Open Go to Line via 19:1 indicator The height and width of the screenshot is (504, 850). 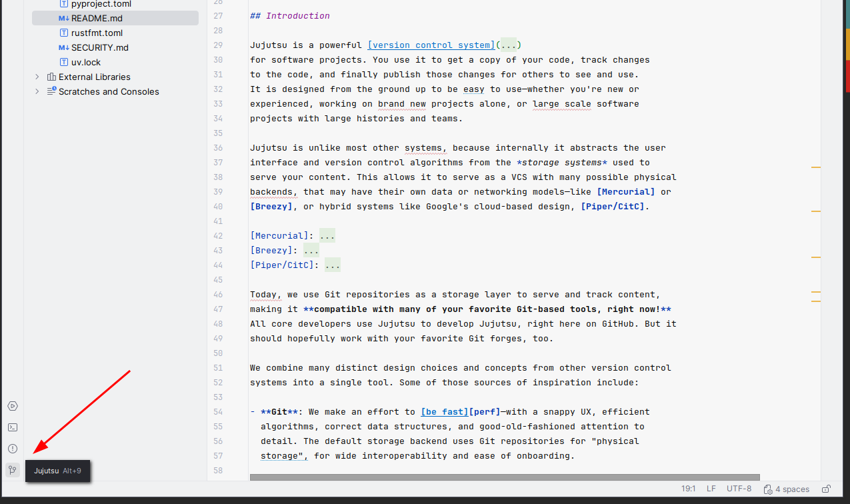pos(689,489)
